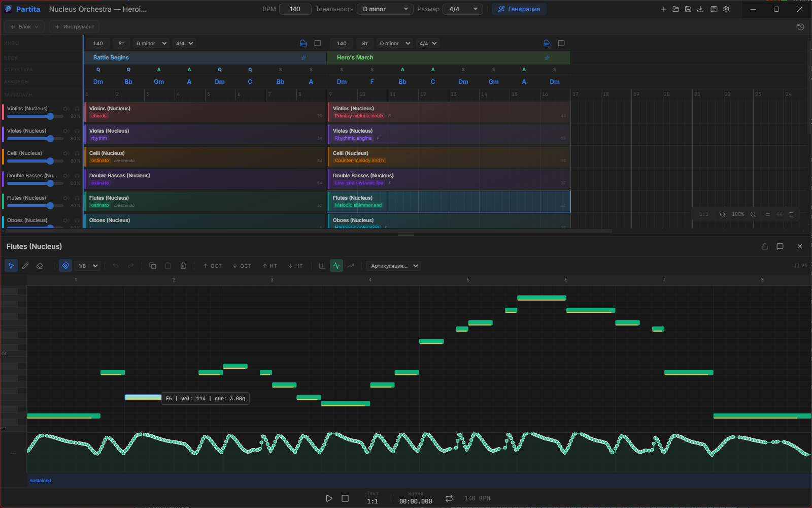This screenshot has width=812, height=508.
Task: Mute the Violins (Nucleus) track
Action: [x=66, y=109]
